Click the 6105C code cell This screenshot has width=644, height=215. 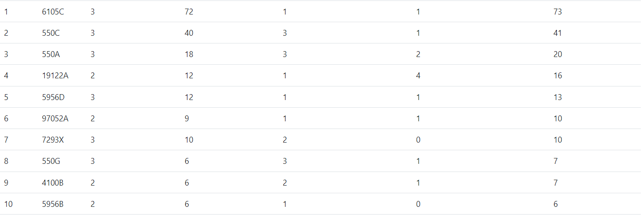(x=53, y=12)
